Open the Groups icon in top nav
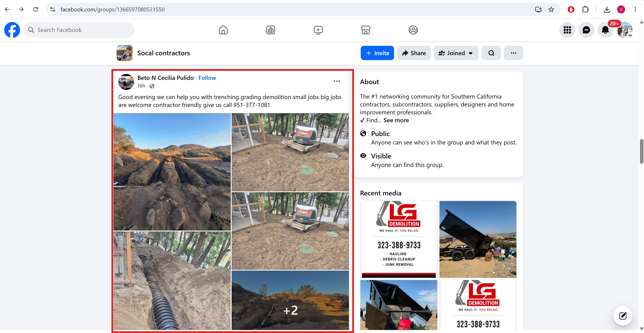644x333 pixels. click(x=413, y=30)
